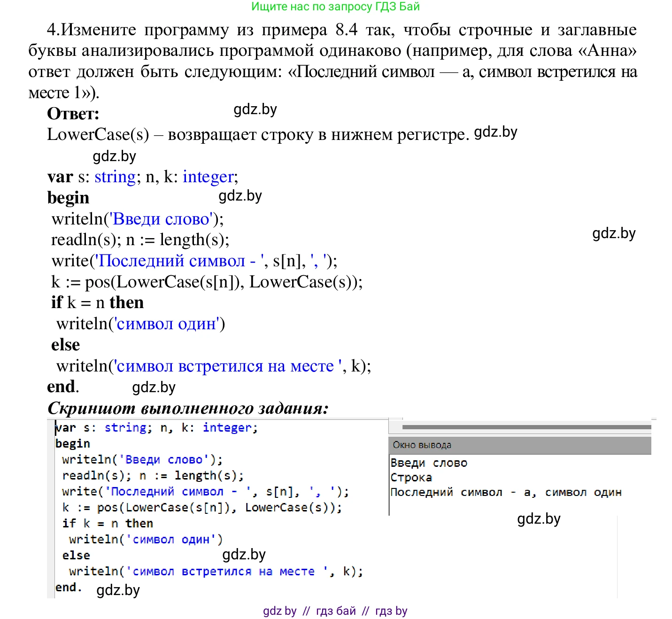Viewport: 672px width, 619px height.
Task: Click "Введи слово" in the output window
Action: click(429, 463)
